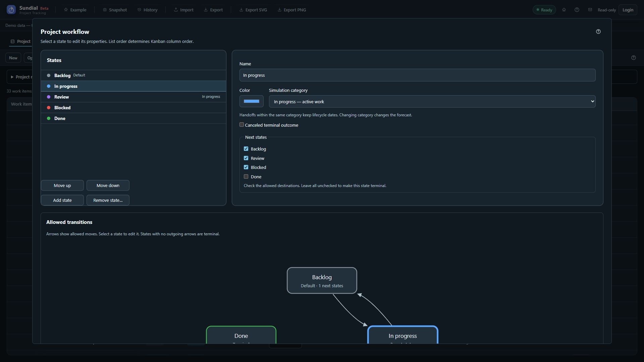Click the Login button

coord(628,10)
